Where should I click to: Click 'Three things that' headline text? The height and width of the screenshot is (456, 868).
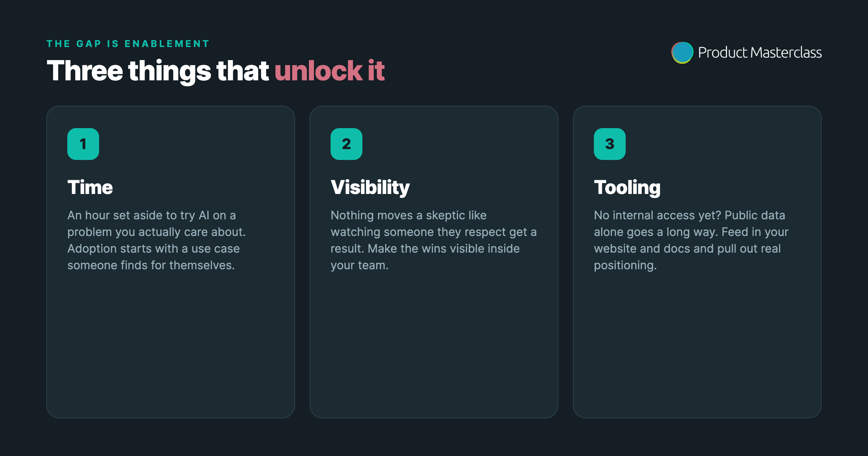pyautogui.click(x=158, y=71)
